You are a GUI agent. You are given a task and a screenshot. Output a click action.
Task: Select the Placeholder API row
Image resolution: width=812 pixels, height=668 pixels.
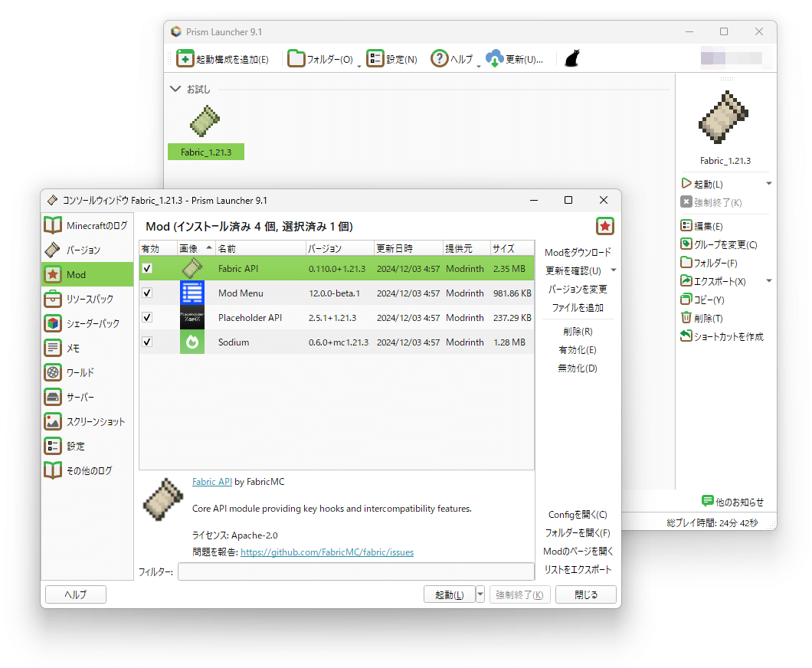tap(336, 317)
